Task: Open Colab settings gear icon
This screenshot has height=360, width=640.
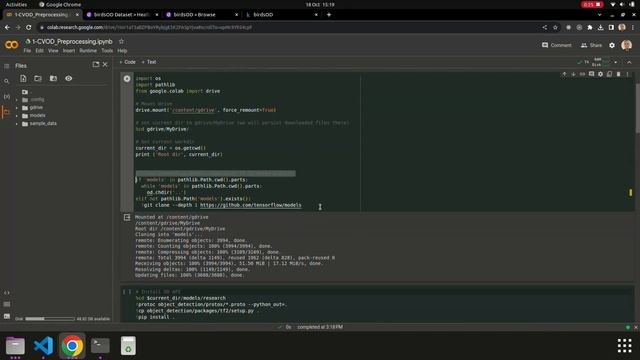Action: point(612,45)
